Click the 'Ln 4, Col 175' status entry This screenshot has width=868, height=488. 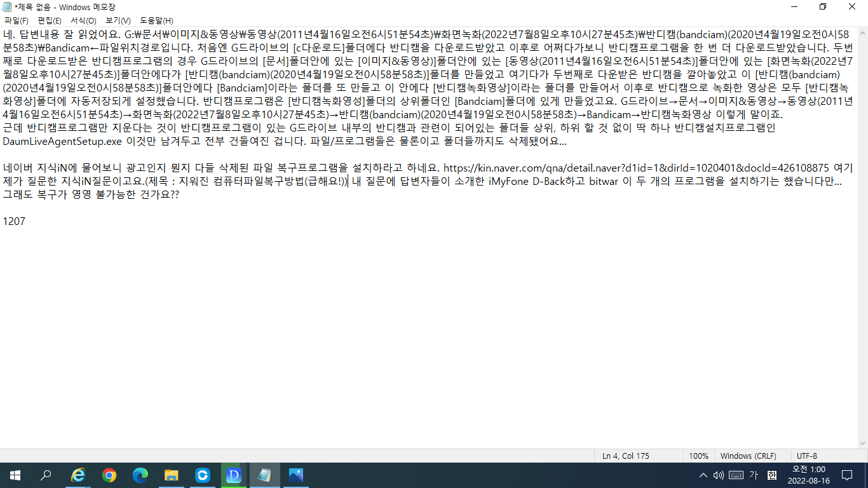[626, 456]
